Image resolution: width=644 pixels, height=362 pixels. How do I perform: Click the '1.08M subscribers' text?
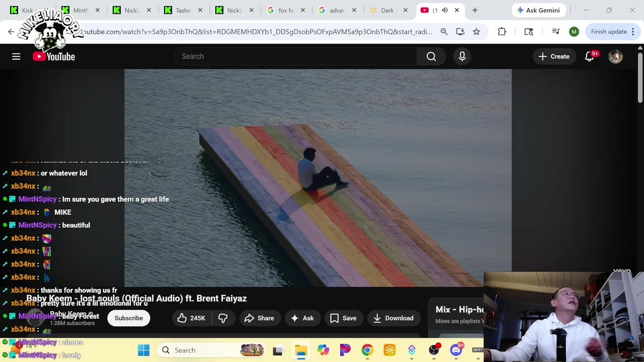tap(72, 323)
